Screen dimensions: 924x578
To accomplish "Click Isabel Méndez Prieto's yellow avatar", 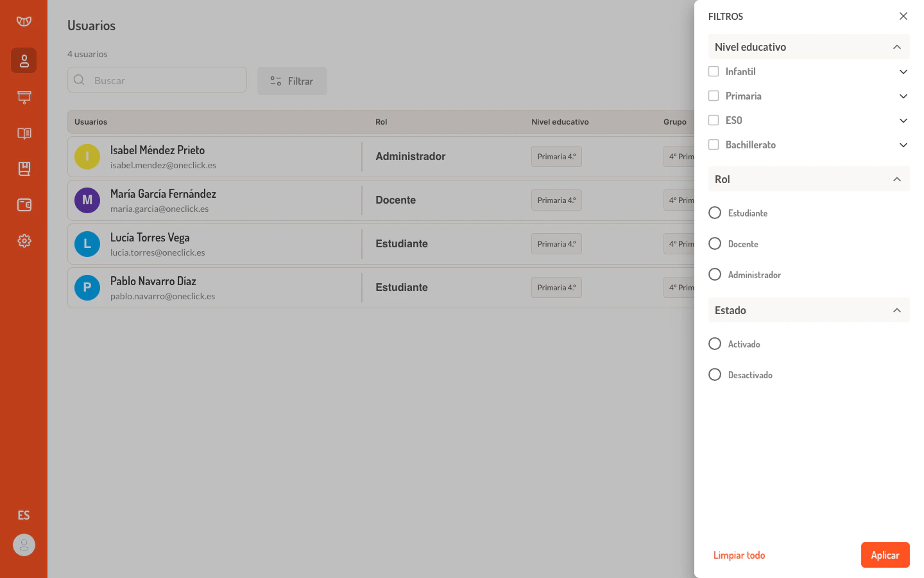I will [87, 157].
